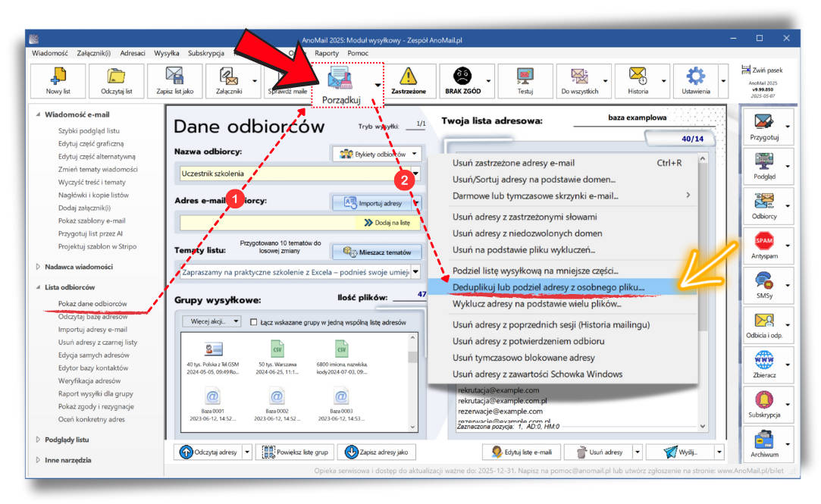Expand the Nadawca wiadomości tree section
The height and width of the screenshot is (504, 821).
tap(38, 267)
